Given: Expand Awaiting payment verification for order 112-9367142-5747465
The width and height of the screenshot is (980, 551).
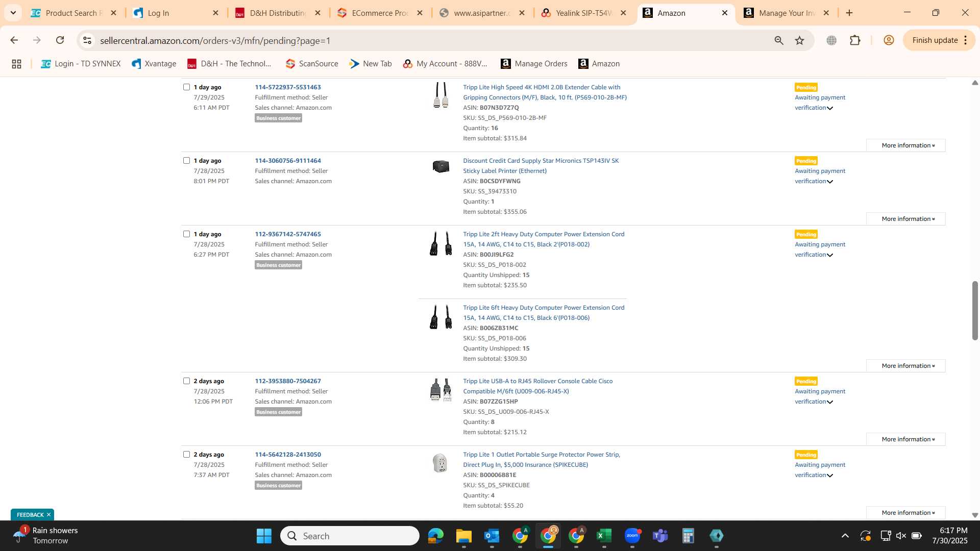Looking at the screenshot, I should coord(820,249).
